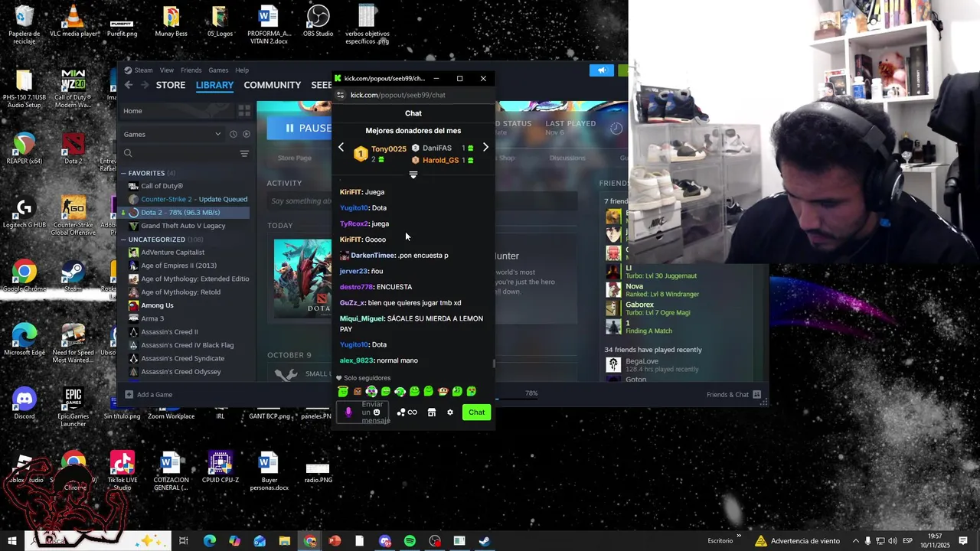Click site info icon in Kick address bar

(x=341, y=95)
